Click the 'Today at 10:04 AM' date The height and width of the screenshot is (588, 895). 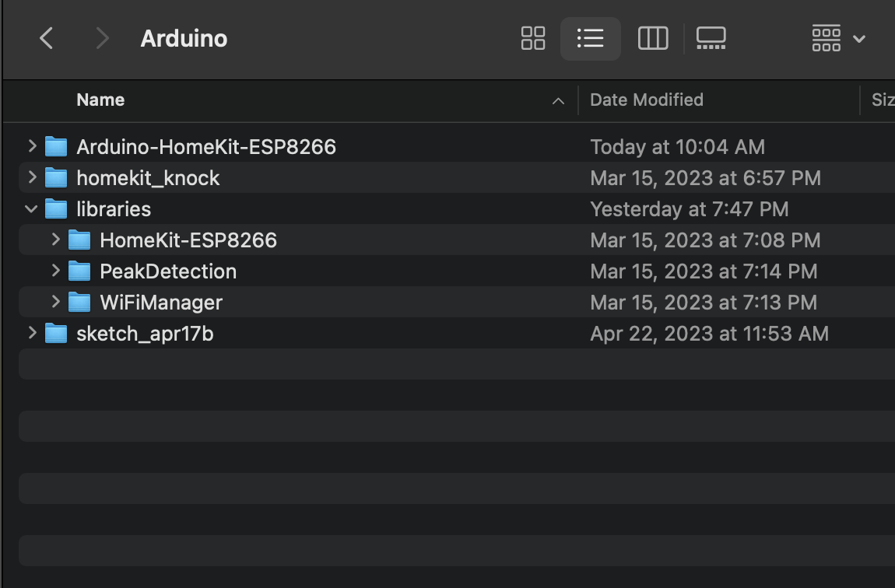pyautogui.click(x=678, y=147)
